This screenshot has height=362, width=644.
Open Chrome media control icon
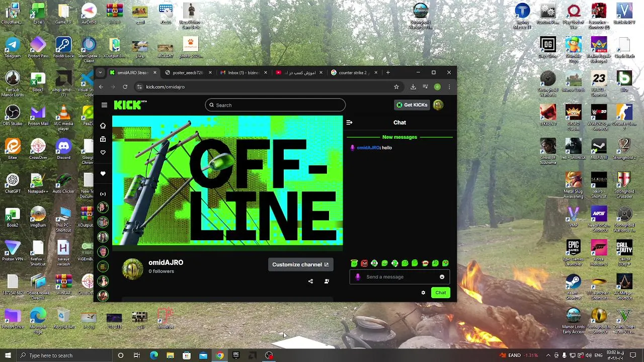point(425,87)
